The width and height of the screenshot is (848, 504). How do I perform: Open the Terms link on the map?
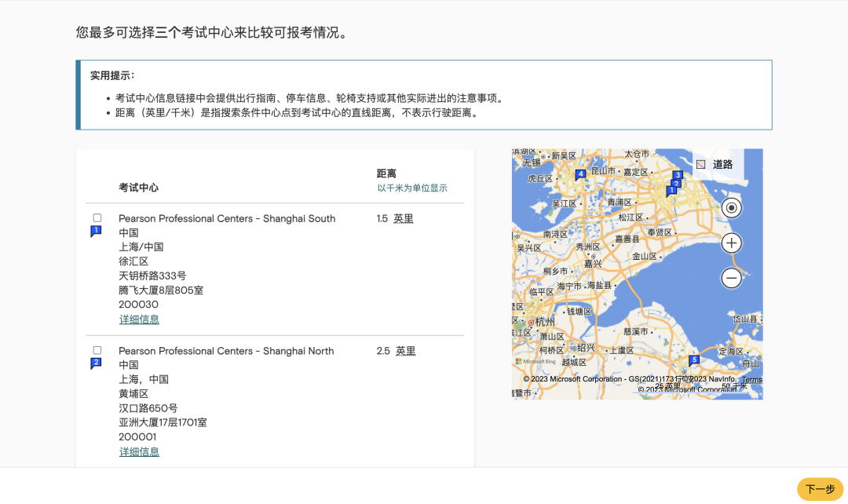751,379
